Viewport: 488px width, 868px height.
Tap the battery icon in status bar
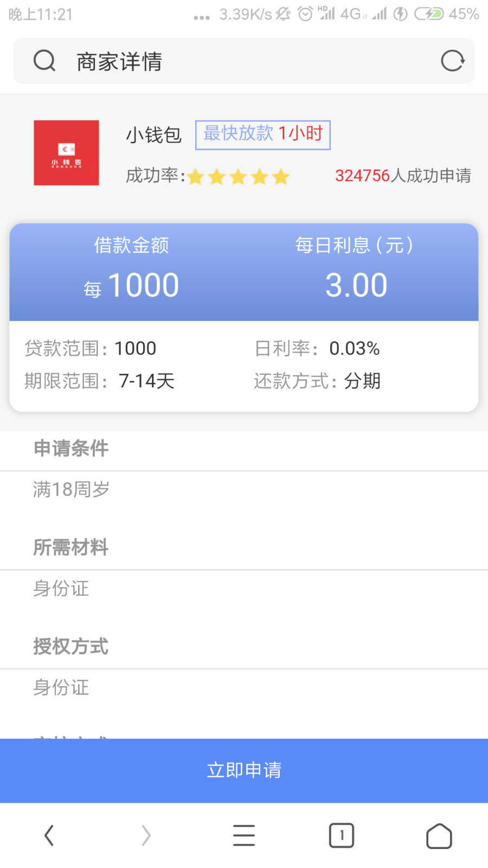[429, 14]
